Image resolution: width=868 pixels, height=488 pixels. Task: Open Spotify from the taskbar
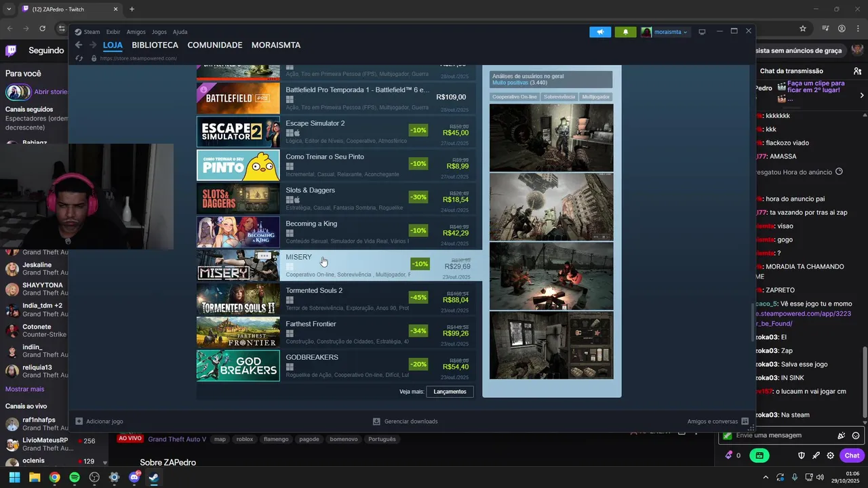click(75, 477)
